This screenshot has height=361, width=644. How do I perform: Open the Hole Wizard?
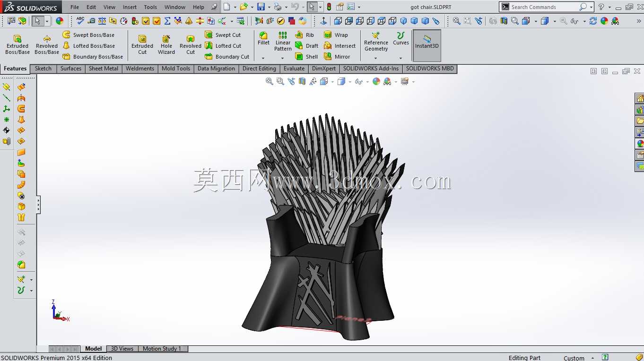(x=166, y=45)
